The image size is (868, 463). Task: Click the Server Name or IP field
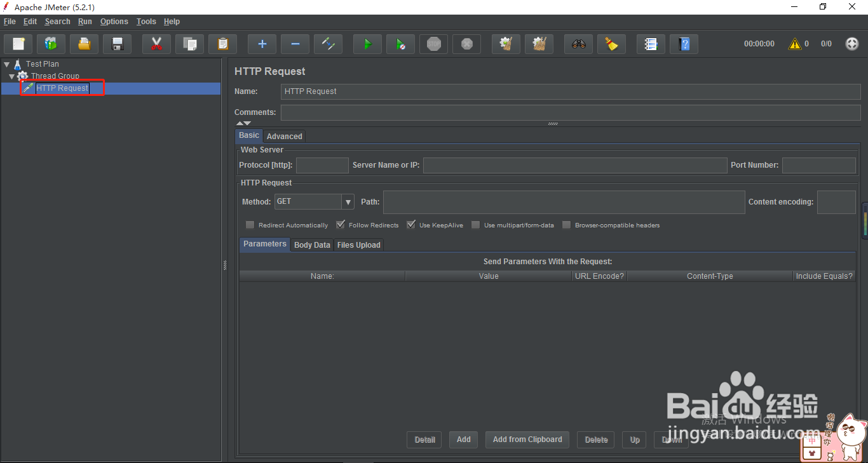tap(575, 165)
